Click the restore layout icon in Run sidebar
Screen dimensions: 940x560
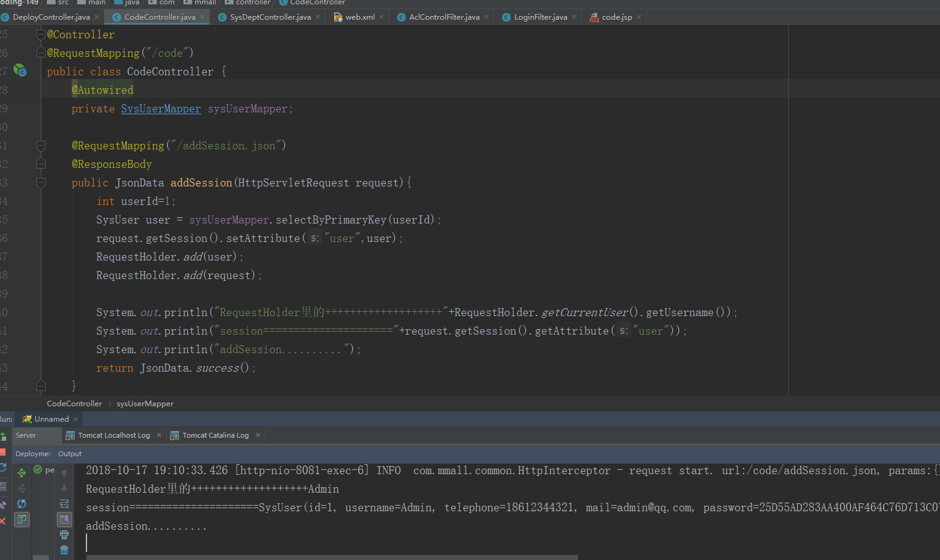(x=2, y=486)
